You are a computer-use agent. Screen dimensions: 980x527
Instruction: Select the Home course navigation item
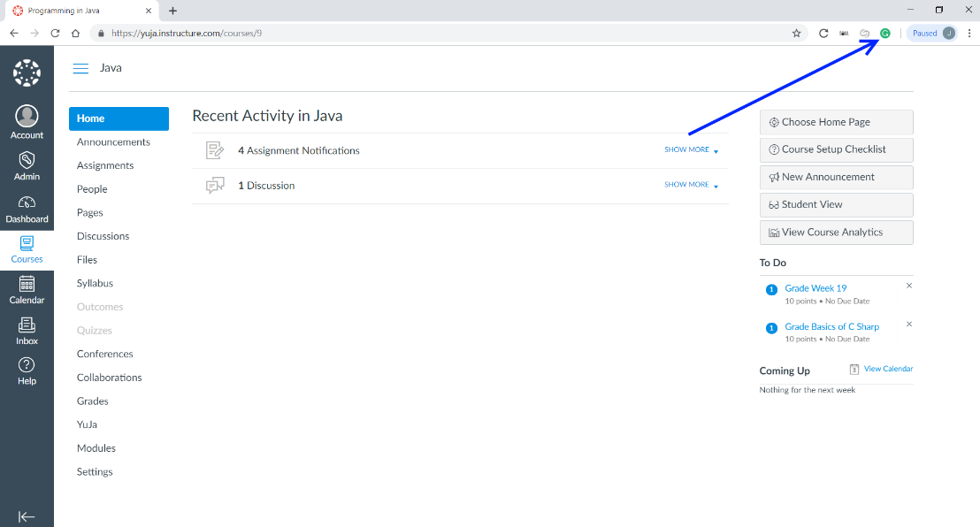[119, 118]
